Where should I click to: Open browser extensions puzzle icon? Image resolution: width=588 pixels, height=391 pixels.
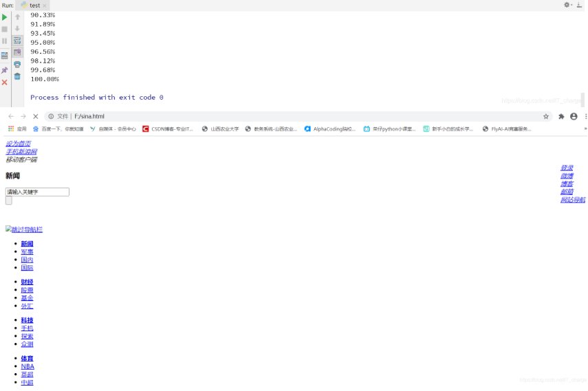click(x=561, y=117)
